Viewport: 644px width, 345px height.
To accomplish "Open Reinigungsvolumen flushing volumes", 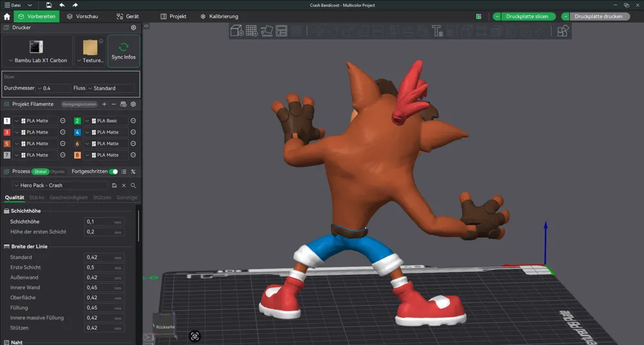I will (x=80, y=104).
